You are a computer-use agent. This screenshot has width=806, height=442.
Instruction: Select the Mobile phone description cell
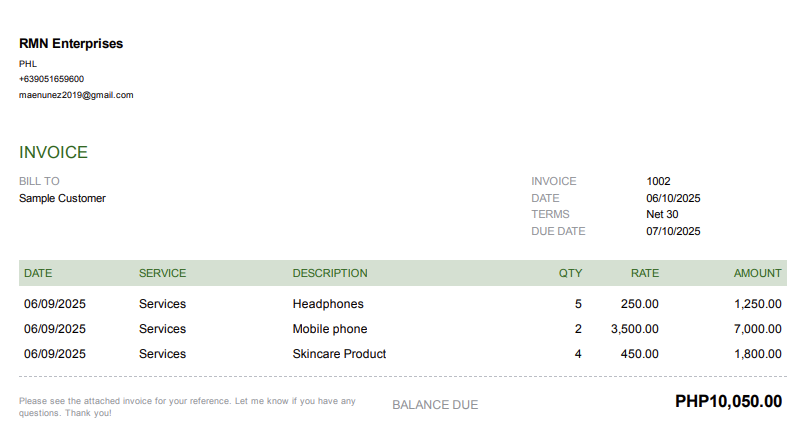[x=330, y=329]
